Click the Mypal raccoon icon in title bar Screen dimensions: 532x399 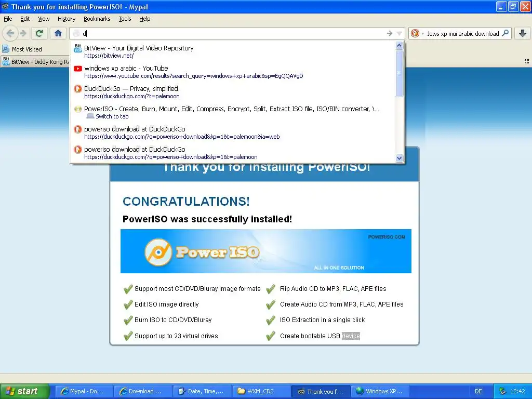(5, 7)
